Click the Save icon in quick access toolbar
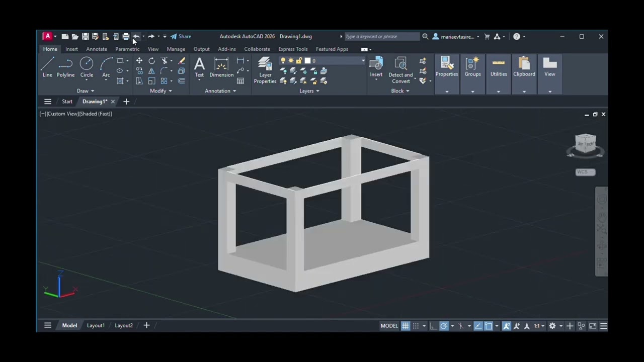The height and width of the screenshot is (362, 644). [x=85, y=36]
